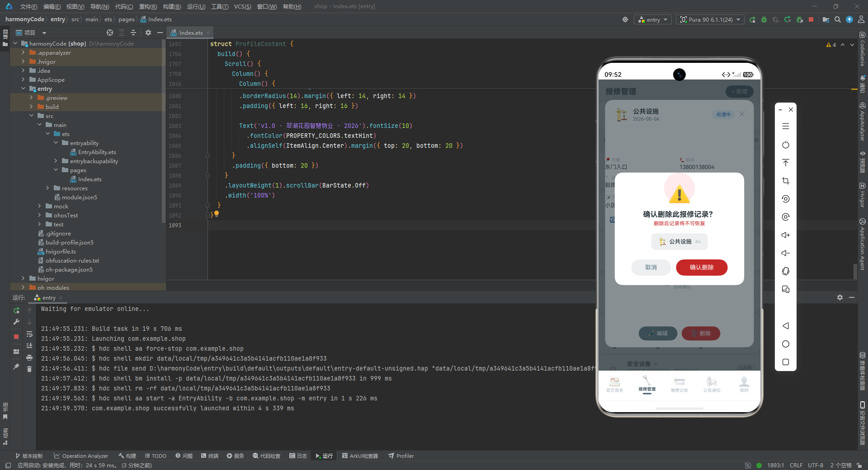868x470 pixels.
Task: Click the emulator home circle button
Action: (x=786, y=344)
